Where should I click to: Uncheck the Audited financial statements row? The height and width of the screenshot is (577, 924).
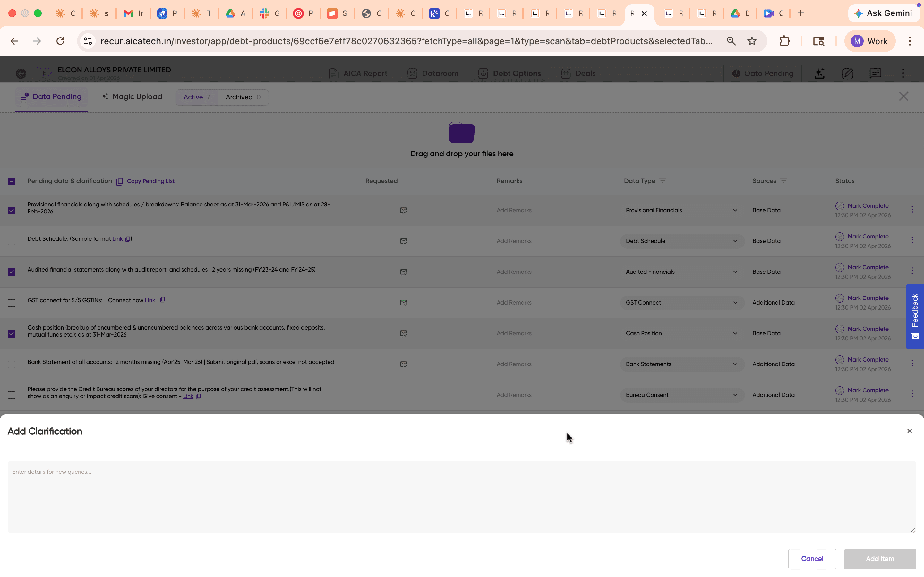[x=12, y=272]
